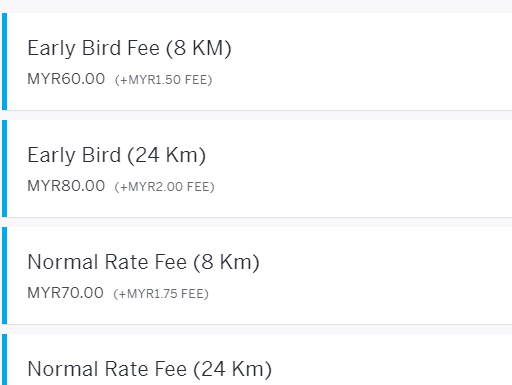This screenshot has width=512, height=385.
Task: Click the MYR70.00 price text
Action: [x=65, y=293]
